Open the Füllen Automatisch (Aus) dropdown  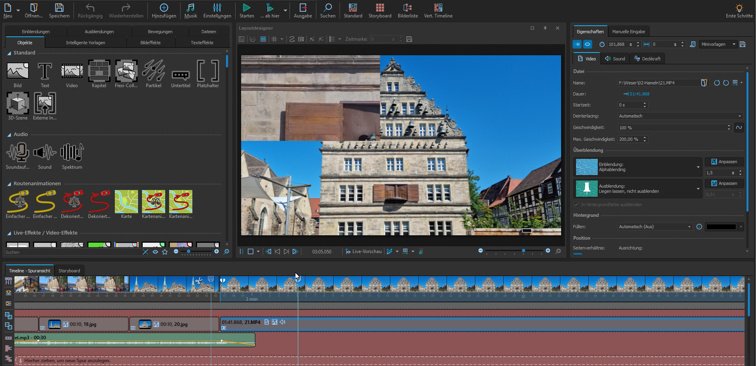point(656,227)
